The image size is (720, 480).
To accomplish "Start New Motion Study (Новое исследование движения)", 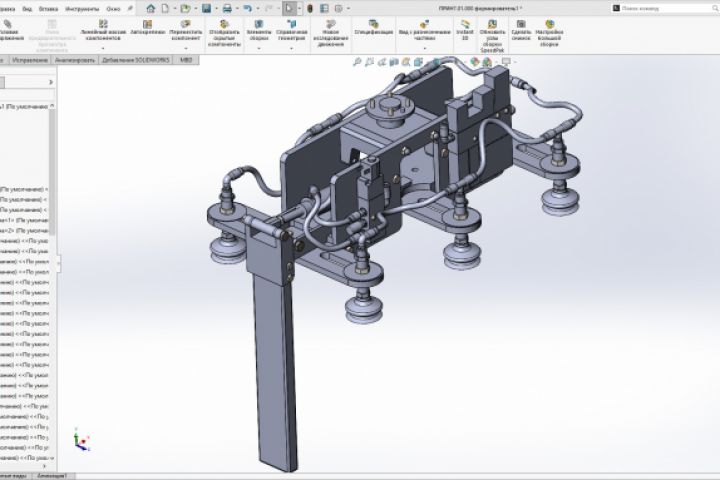I will (331, 34).
